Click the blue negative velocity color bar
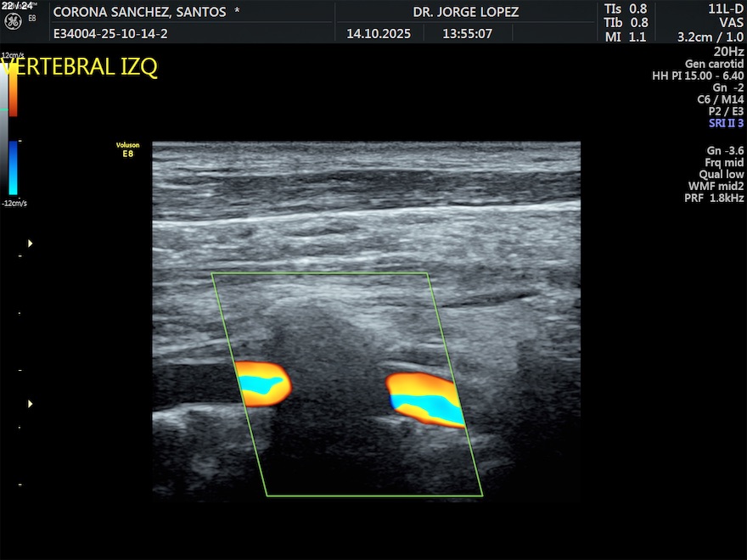747x560 pixels. coord(13,166)
